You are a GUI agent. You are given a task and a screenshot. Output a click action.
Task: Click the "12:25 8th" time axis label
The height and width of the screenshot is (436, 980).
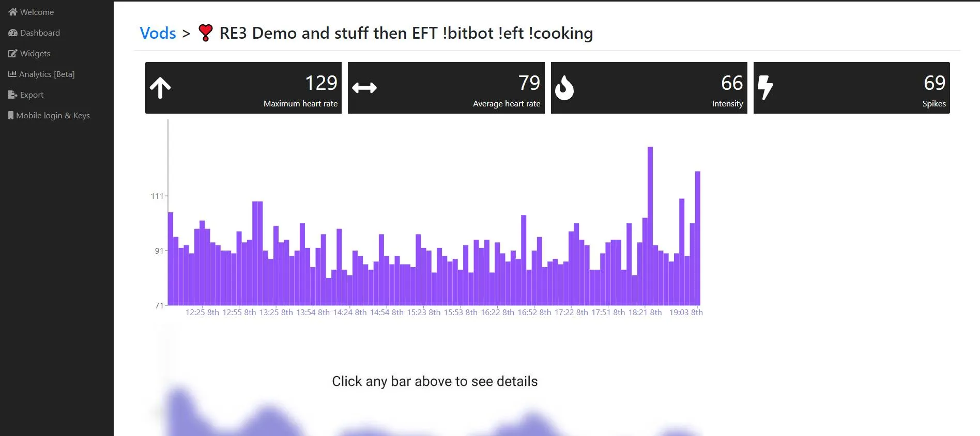tap(202, 313)
